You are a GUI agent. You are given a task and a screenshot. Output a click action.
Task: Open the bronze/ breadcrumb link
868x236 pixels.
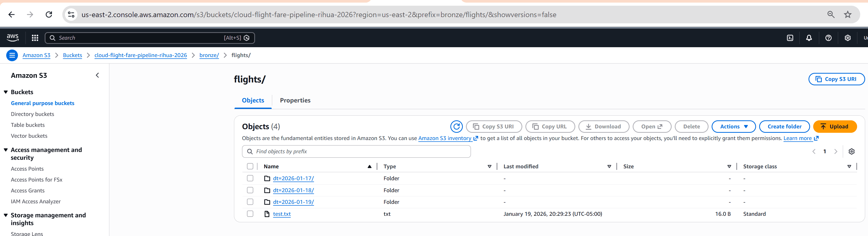209,55
